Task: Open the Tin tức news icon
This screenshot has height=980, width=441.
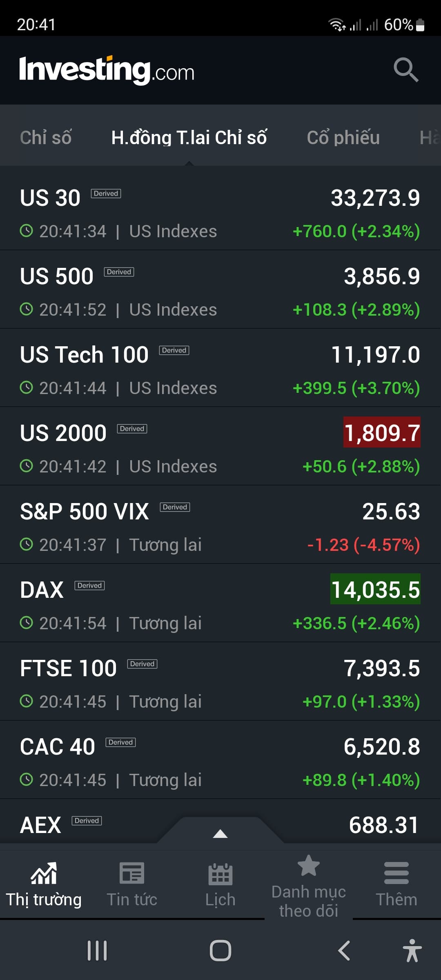Action: pos(131,873)
